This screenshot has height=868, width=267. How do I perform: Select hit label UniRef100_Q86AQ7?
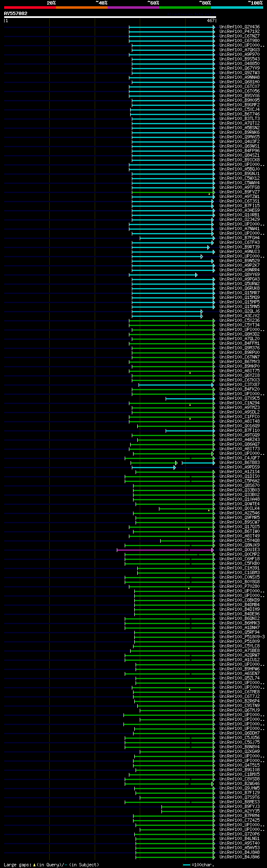(239, 444)
